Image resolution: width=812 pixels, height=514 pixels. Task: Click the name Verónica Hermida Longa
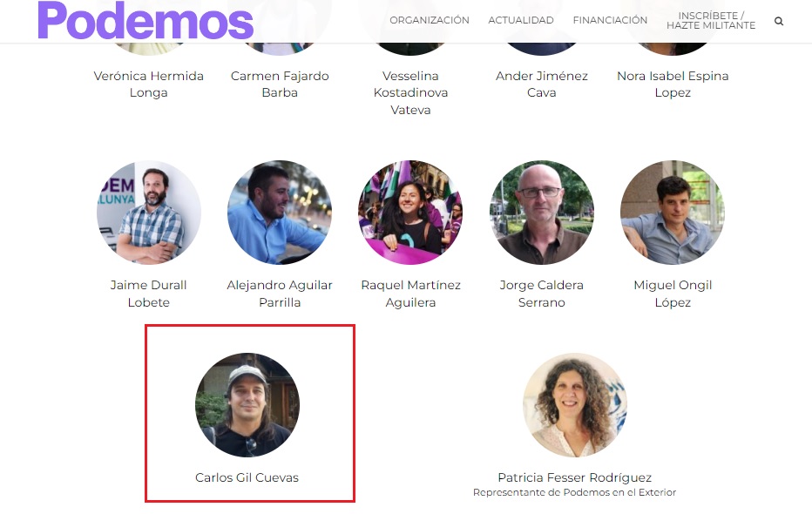[149, 85]
